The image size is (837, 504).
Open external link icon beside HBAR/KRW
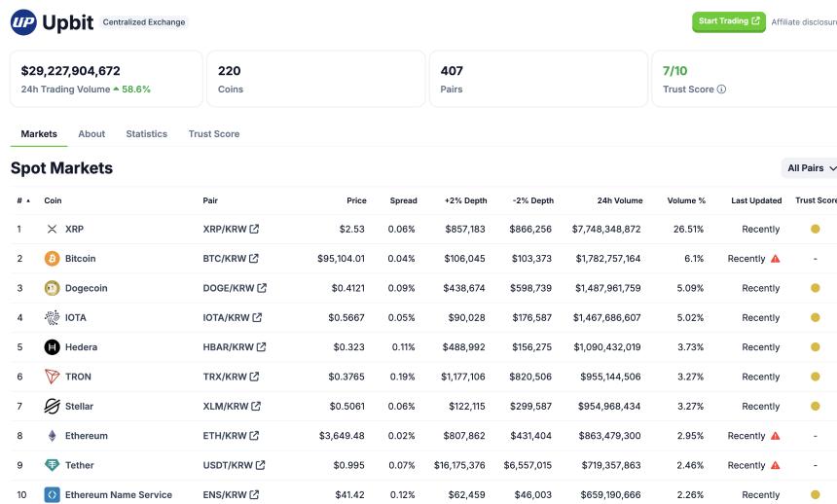pos(261,346)
